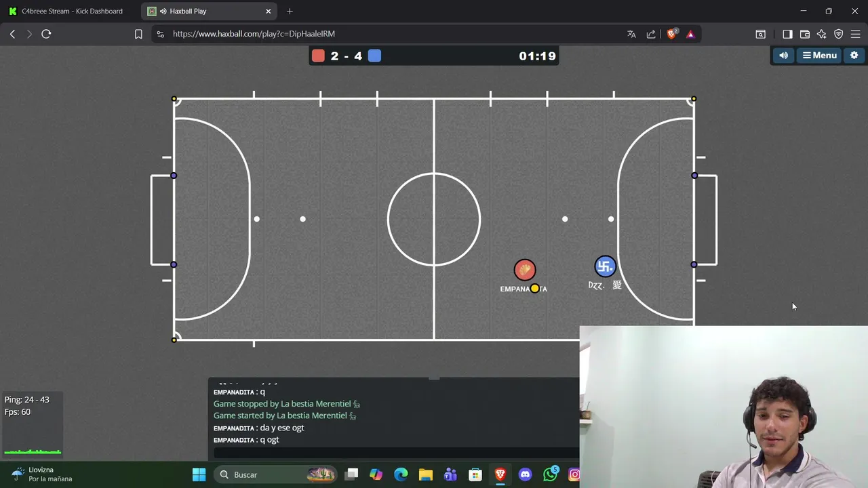This screenshot has height=488, width=868.
Task: Click "Game stopped by La bestia Merentiel" message
Action: click(286, 404)
